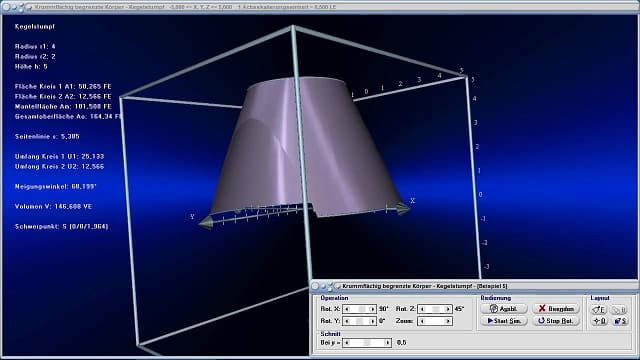
Task: Click the Schnitt 'Bei y' slider thumb
Action: (367, 343)
